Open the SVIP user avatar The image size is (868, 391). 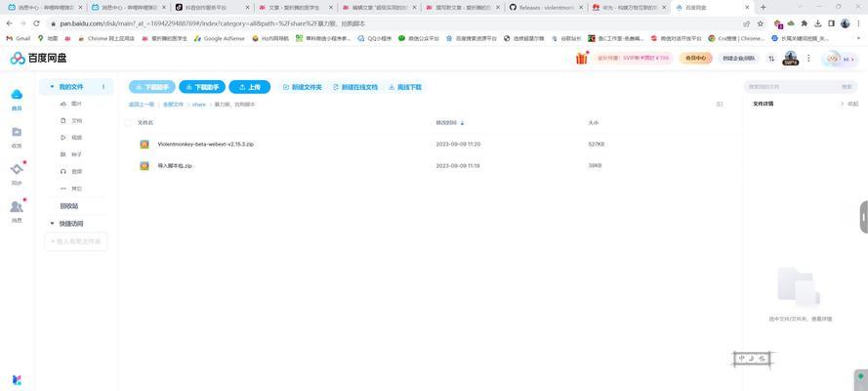791,58
